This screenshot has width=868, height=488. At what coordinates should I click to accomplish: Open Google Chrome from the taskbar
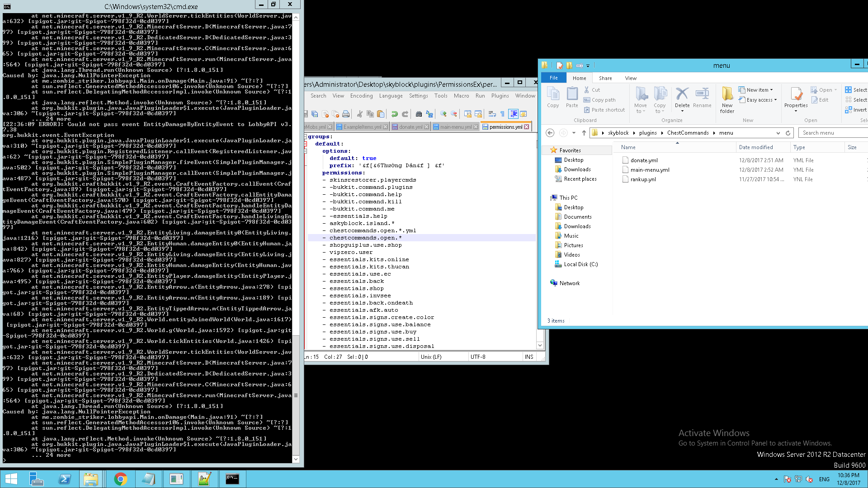tap(120, 479)
